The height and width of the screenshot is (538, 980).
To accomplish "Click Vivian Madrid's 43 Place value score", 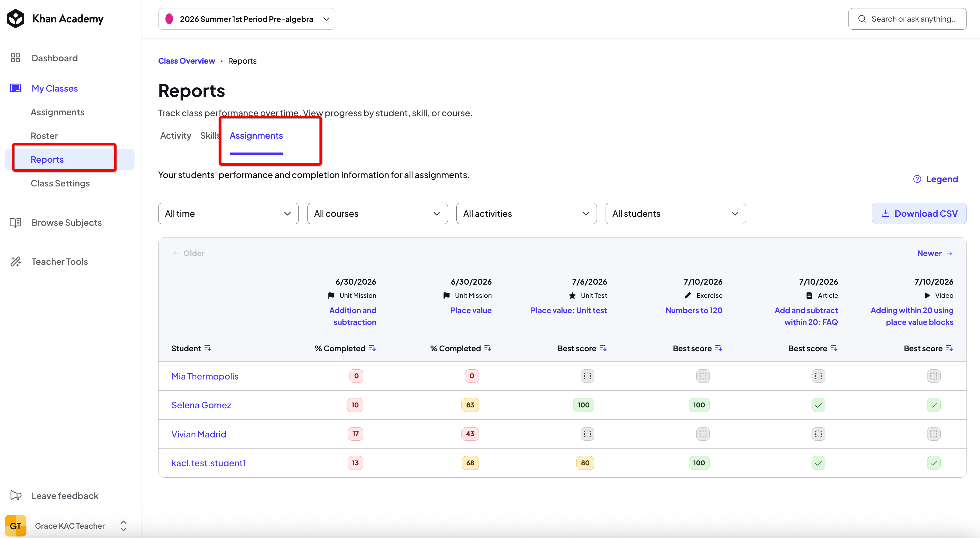I will click(x=470, y=434).
